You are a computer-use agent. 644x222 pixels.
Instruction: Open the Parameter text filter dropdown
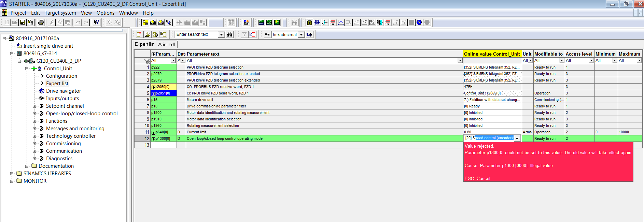(460, 60)
